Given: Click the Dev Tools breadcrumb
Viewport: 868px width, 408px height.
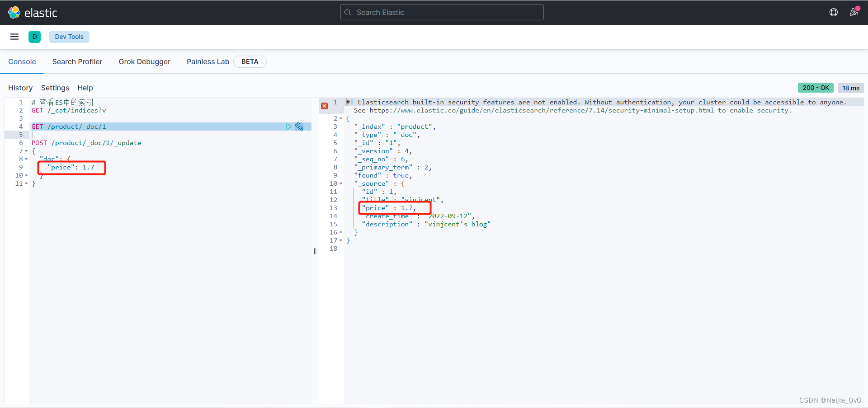Looking at the screenshot, I should (x=69, y=37).
